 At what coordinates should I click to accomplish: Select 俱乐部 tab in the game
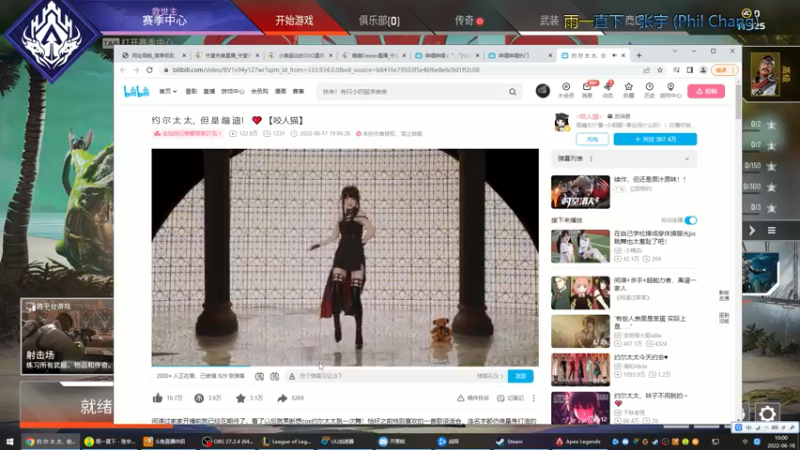[x=379, y=21]
